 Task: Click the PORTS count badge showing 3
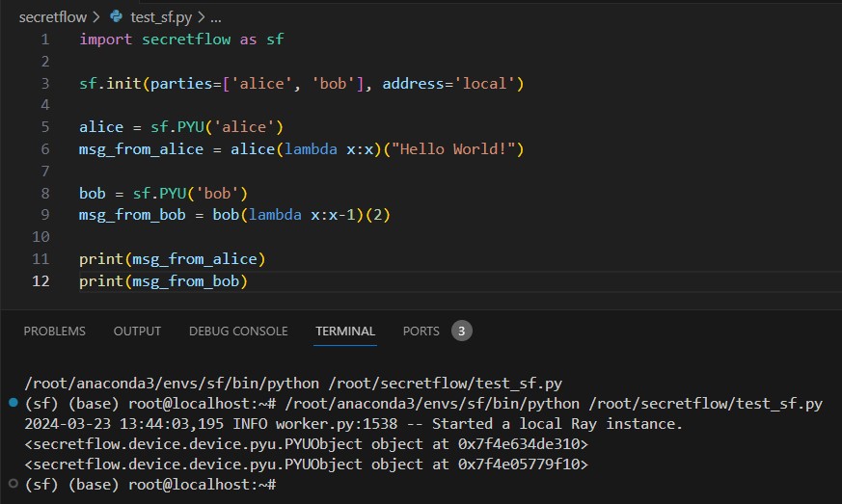pyautogui.click(x=461, y=332)
